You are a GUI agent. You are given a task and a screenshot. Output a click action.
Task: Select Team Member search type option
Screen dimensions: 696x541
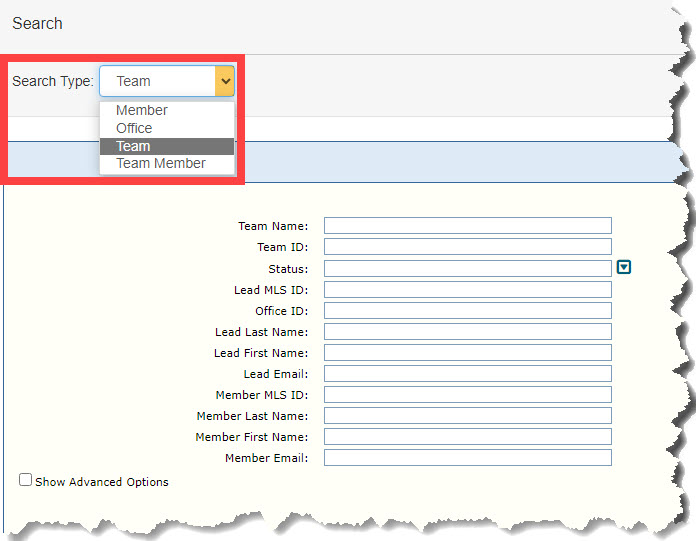167,164
